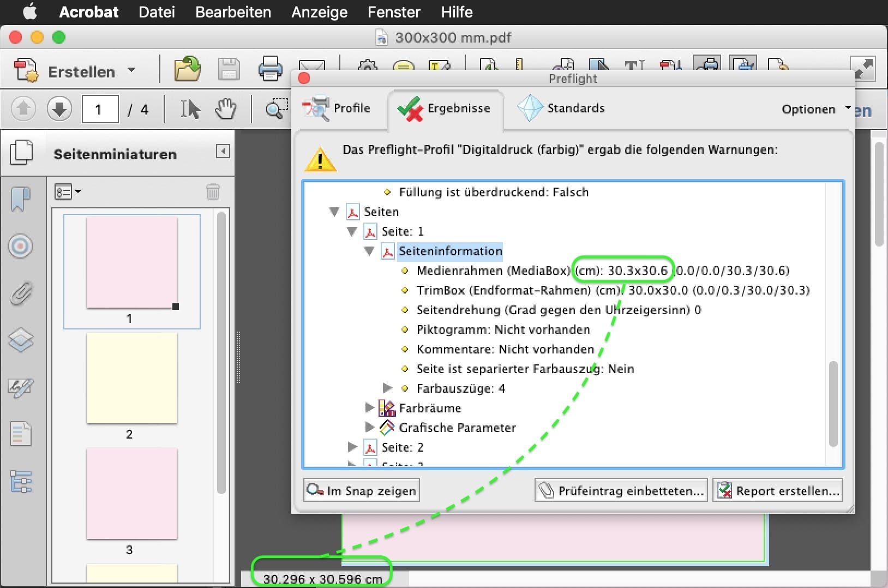Click the Im Snap zeigen button
Viewport: 888px width, 588px height.
point(362,490)
